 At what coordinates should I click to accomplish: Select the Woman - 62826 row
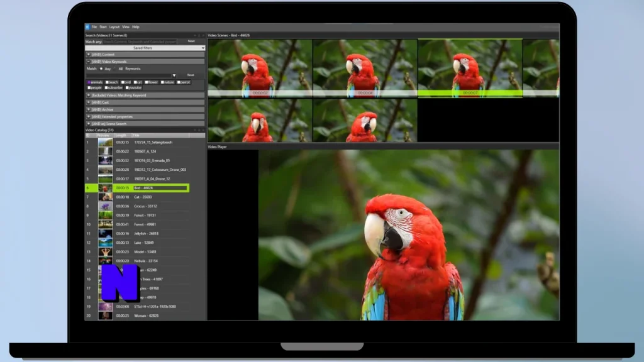point(137,315)
